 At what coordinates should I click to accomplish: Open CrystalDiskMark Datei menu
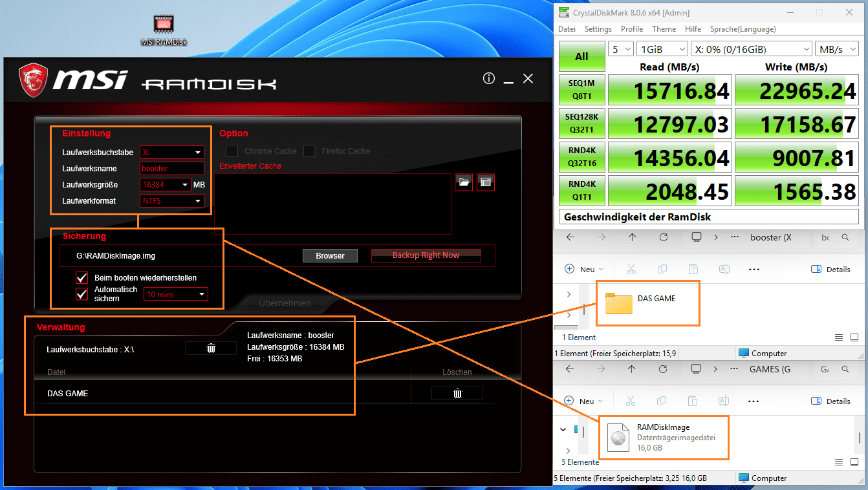pyautogui.click(x=567, y=29)
